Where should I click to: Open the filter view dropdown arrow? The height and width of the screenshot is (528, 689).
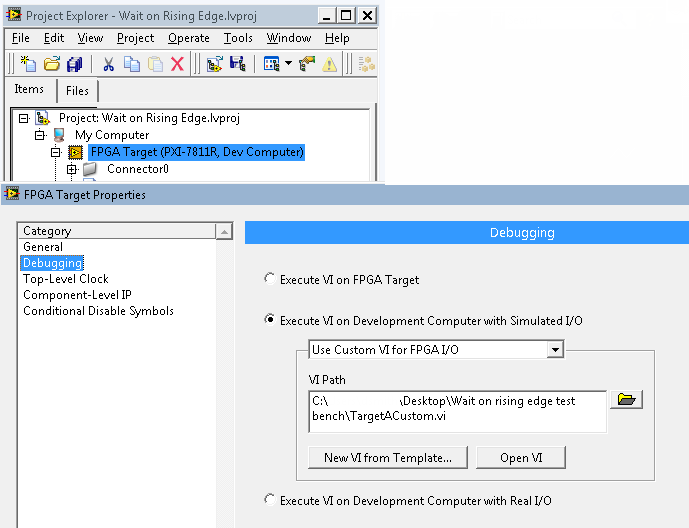288,63
